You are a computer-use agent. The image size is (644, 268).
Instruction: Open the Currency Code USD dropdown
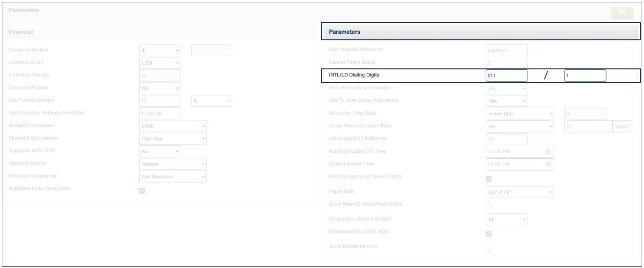(x=160, y=63)
